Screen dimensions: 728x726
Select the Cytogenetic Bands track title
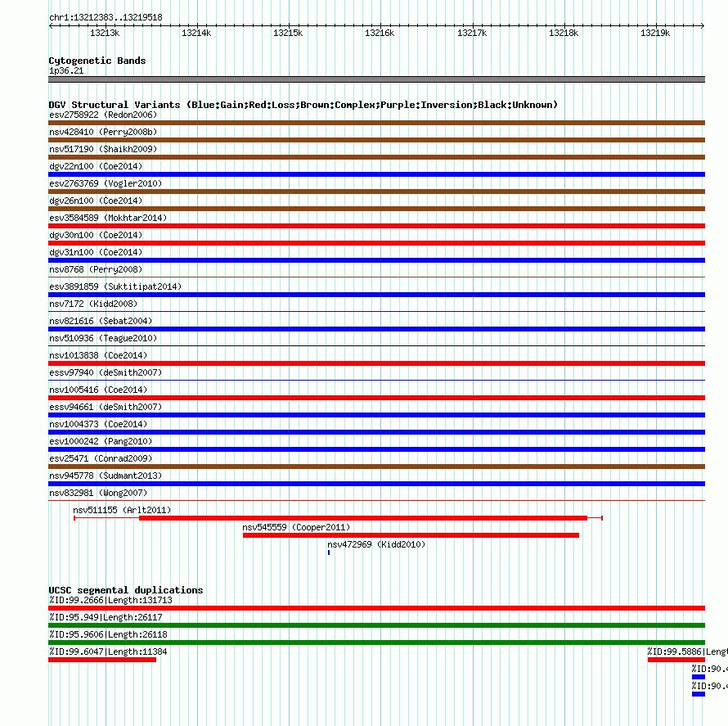[97, 61]
